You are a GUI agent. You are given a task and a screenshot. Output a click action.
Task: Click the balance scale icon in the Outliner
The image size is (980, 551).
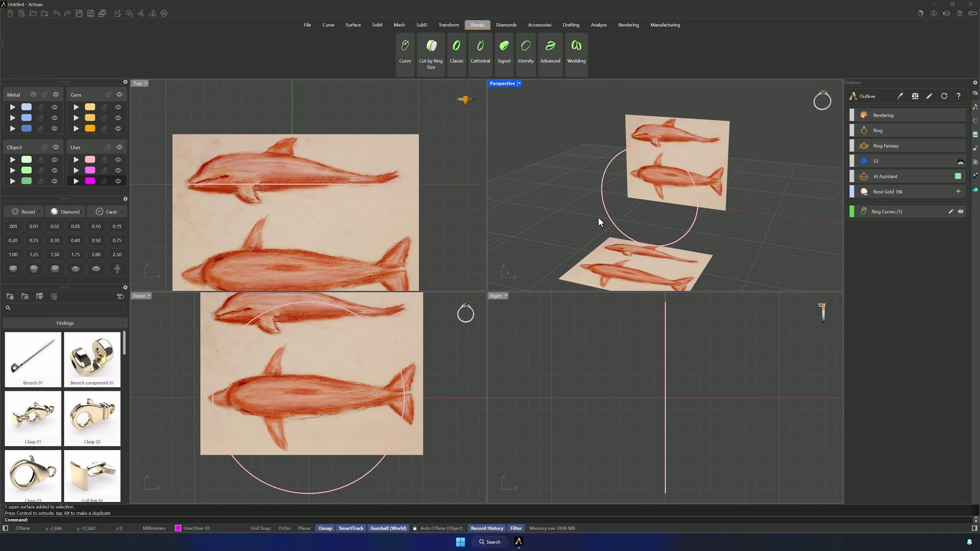pyautogui.click(x=915, y=96)
